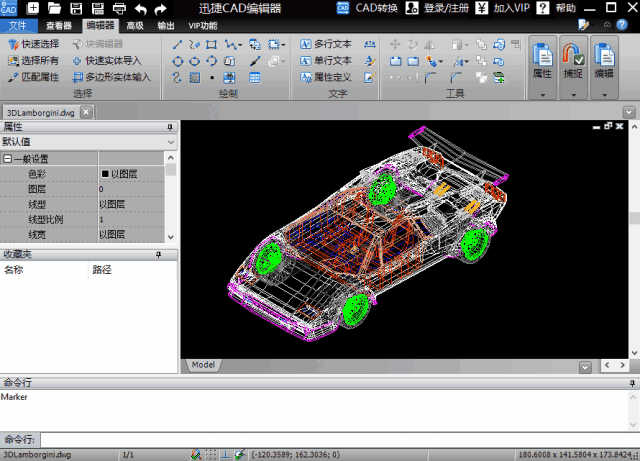This screenshot has height=461, width=640.
Task: Click the text style pencil icon
Action: [370, 61]
